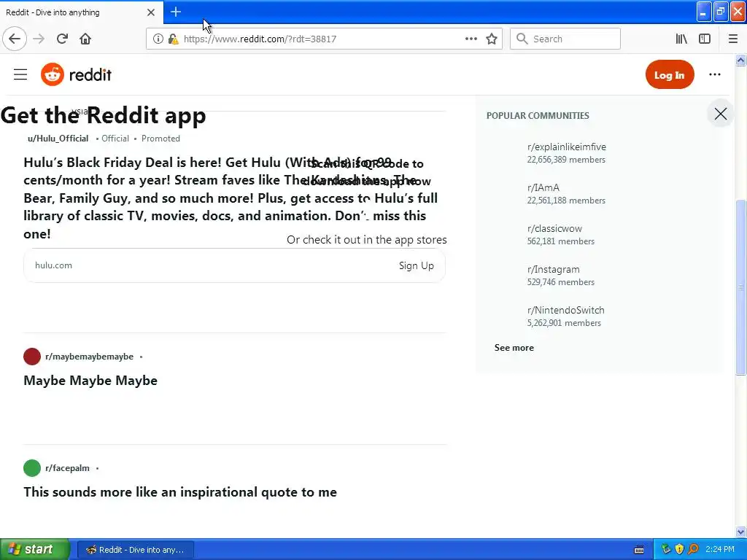The image size is (747, 560).
Task: Open Reddit's three-dot more options menu
Action: (x=715, y=75)
